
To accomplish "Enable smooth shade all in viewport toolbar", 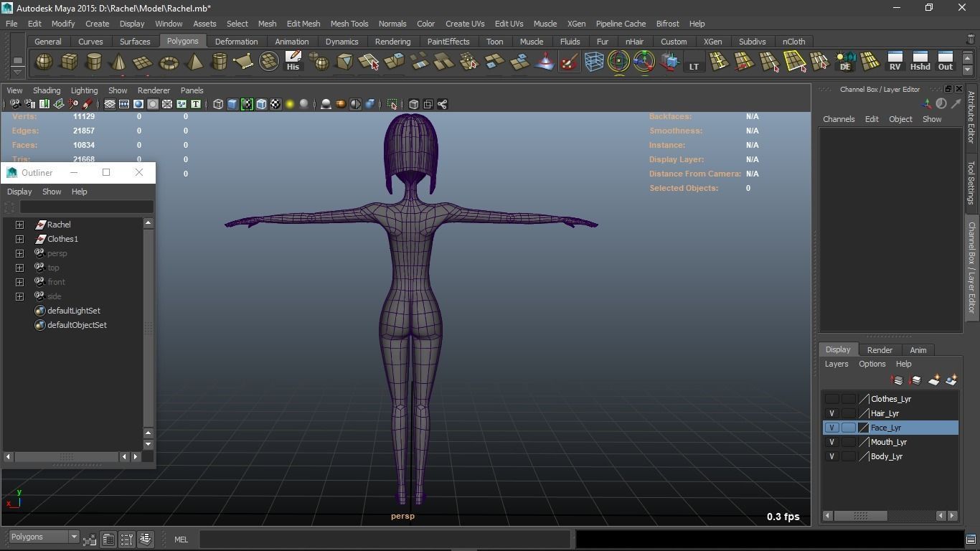I will (x=232, y=104).
